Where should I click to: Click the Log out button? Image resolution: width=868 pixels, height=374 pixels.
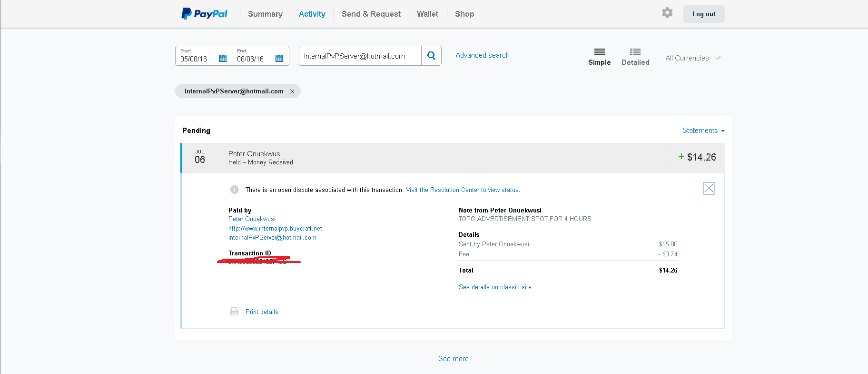[x=704, y=14]
